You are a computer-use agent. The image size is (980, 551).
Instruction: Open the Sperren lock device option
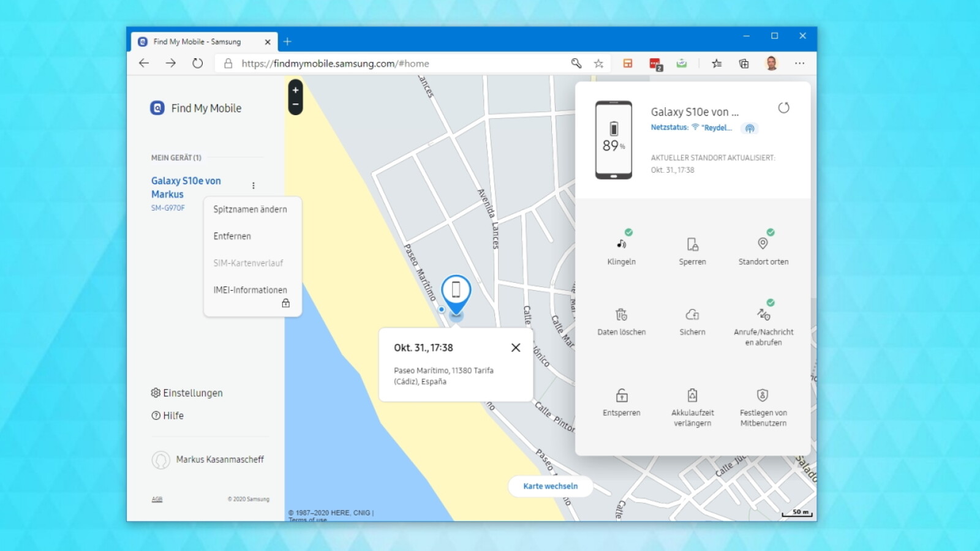click(x=692, y=251)
